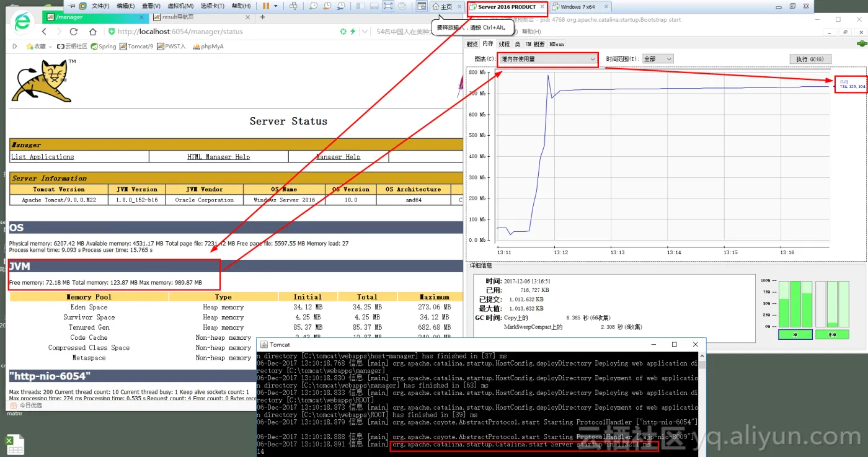Open the List Applications link
Screen dimensions: 868x457
(42, 157)
